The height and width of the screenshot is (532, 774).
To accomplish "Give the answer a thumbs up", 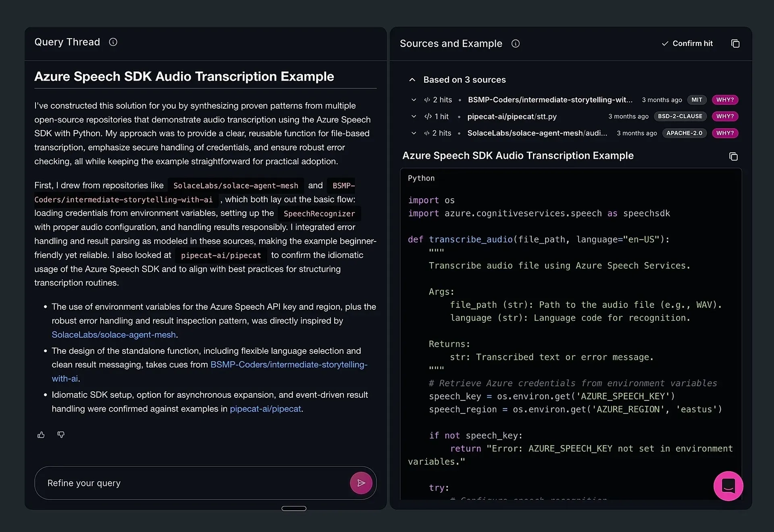I will pos(41,434).
